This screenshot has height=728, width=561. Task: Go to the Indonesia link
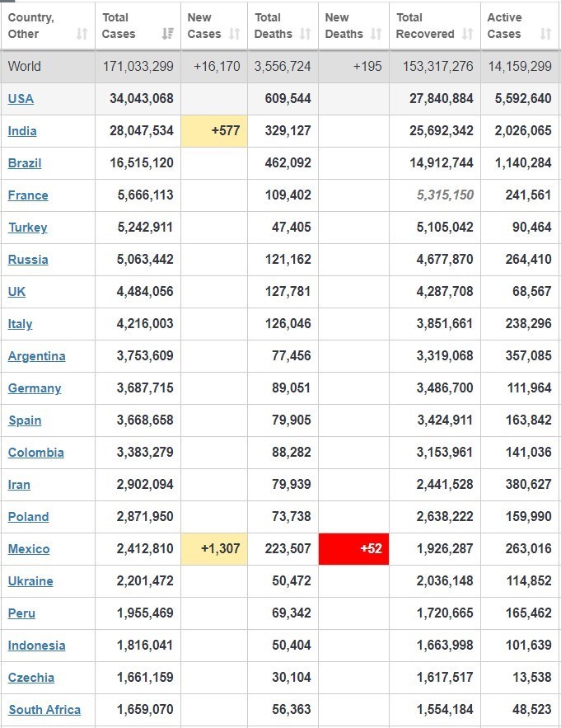(37, 646)
